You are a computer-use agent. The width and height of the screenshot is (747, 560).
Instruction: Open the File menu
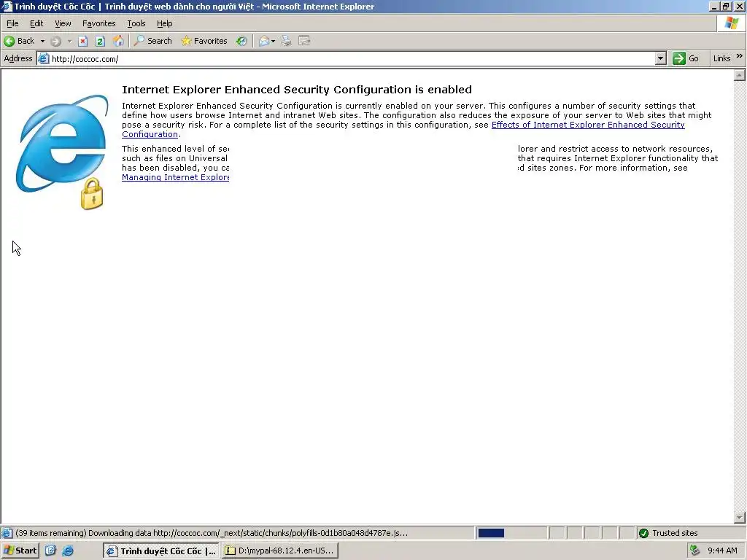(x=12, y=23)
